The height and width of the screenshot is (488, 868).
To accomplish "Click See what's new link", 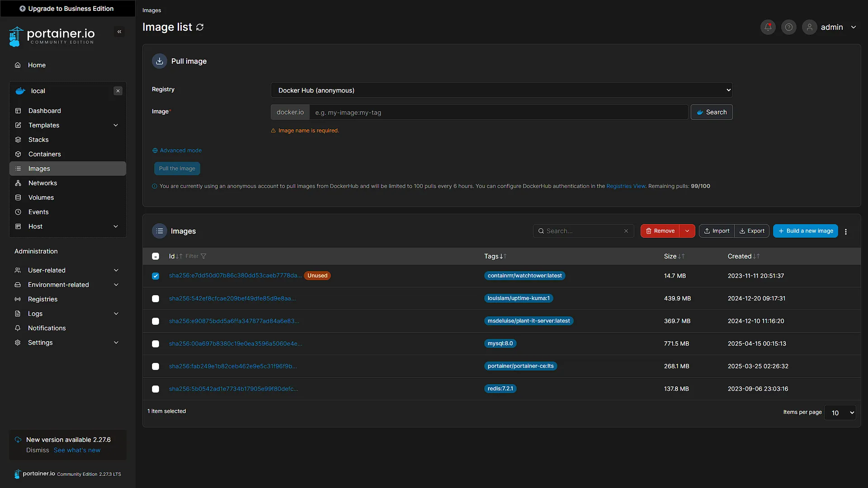I will coord(77,450).
